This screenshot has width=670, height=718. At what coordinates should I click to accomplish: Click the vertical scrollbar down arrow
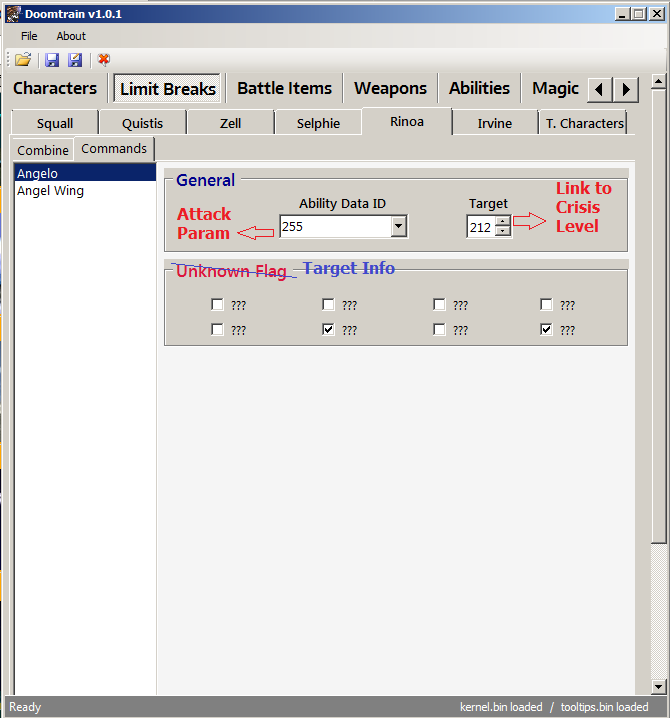659,686
